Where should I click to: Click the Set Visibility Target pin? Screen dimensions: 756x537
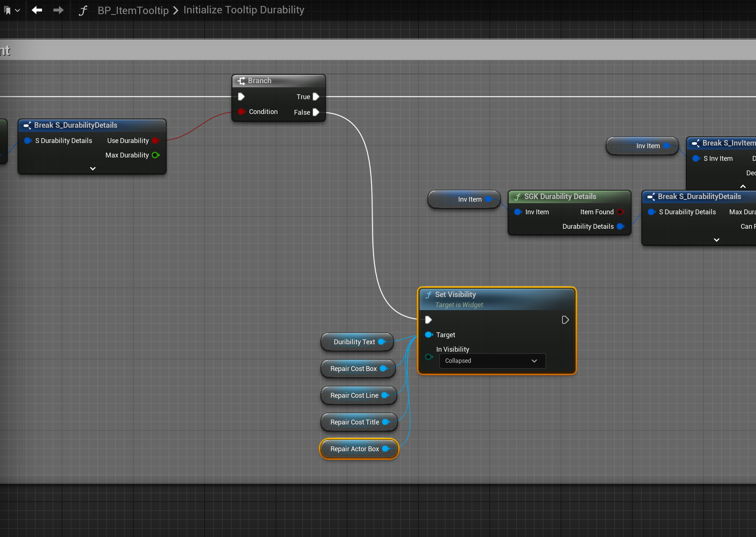428,335
